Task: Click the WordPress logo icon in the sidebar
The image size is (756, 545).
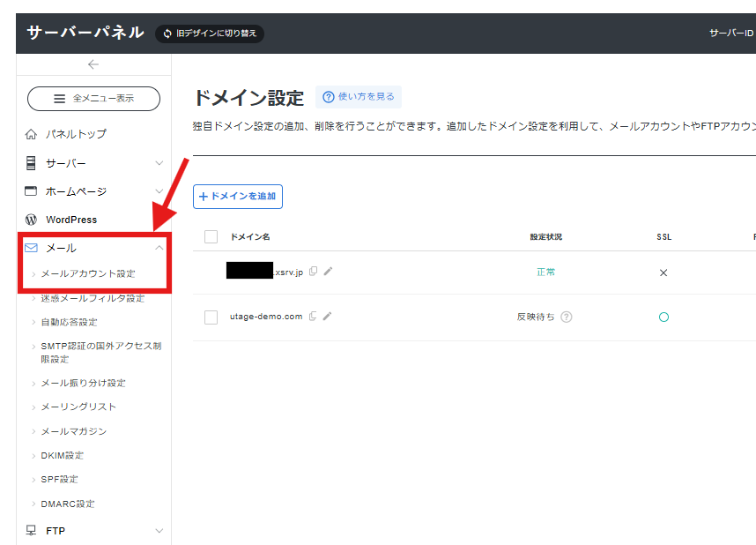Action: point(31,220)
